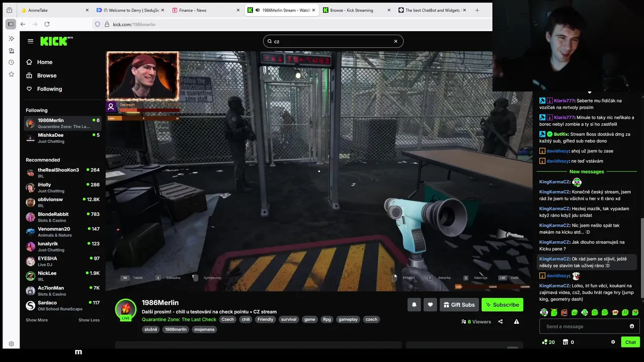Click the green Subscribe button
This screenshot has width=644, height=362.
[502, 305]
